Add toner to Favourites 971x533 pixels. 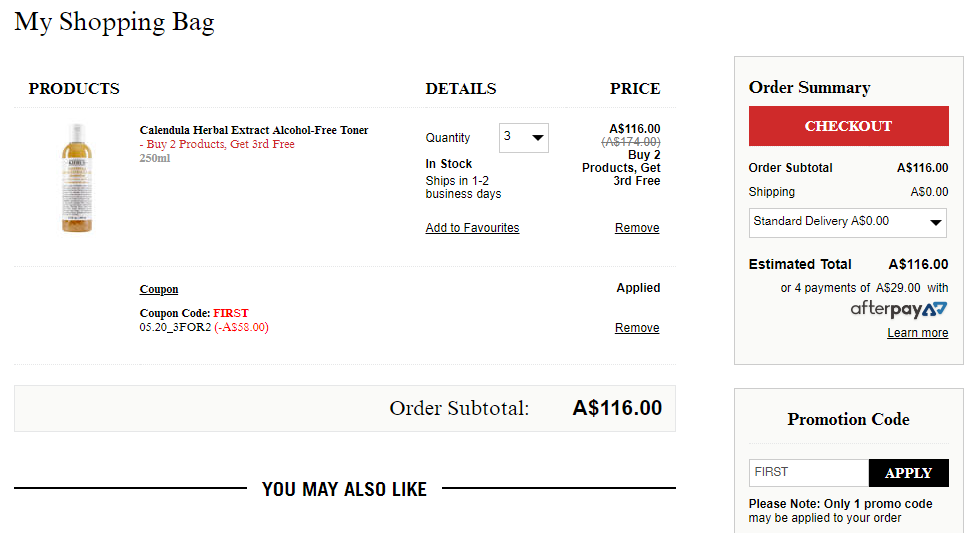[x=472, y=228]
